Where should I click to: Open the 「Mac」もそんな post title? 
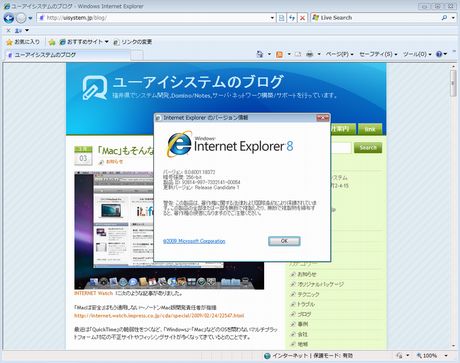126,151
